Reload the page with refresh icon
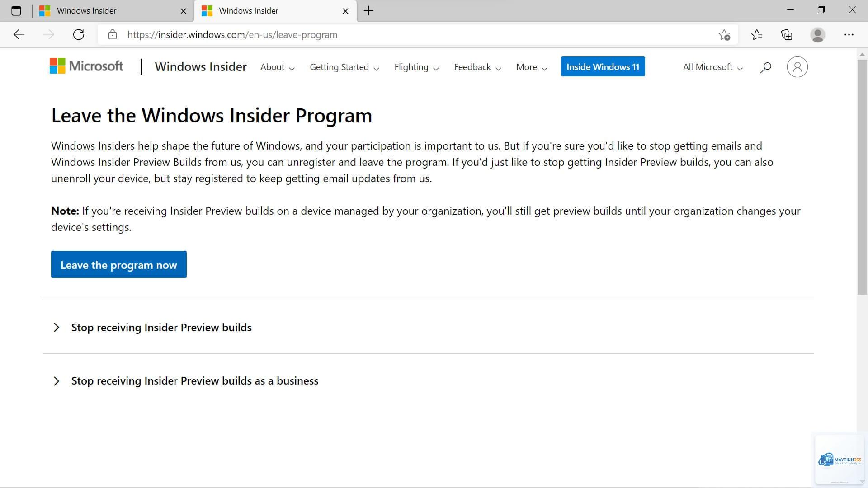 (x=79, y=35)
